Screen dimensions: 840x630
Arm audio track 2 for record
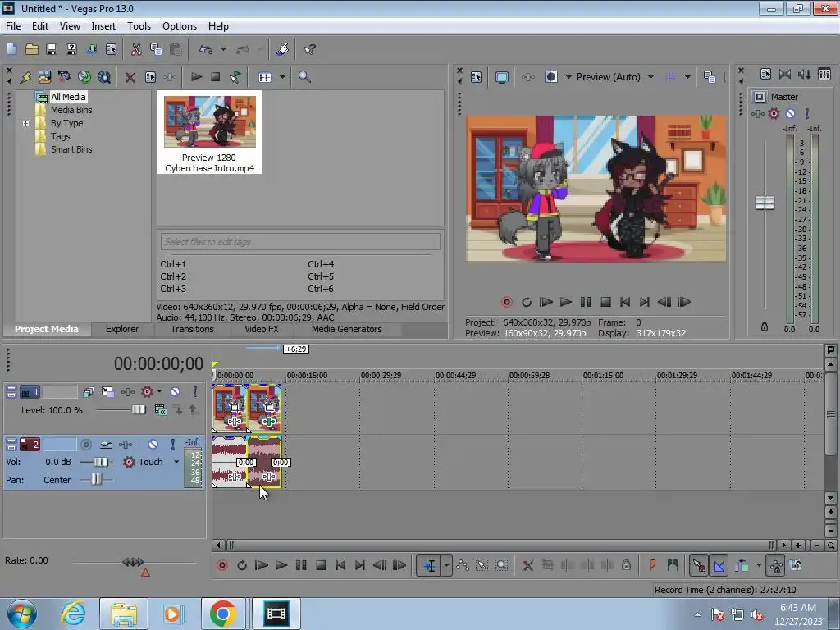(x=85, y=444)
